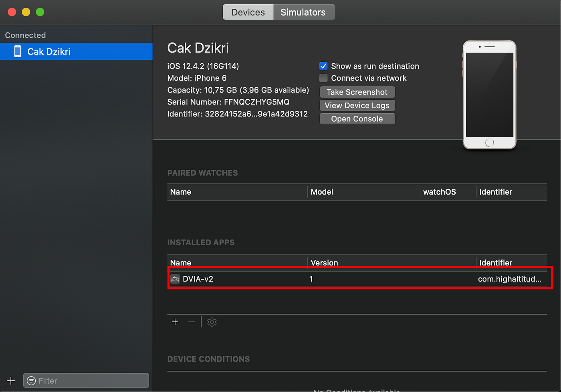The height and width of the screenshot is (392, 561).
Task: Open the gear actions menu for apps
Action: (212, 322)
